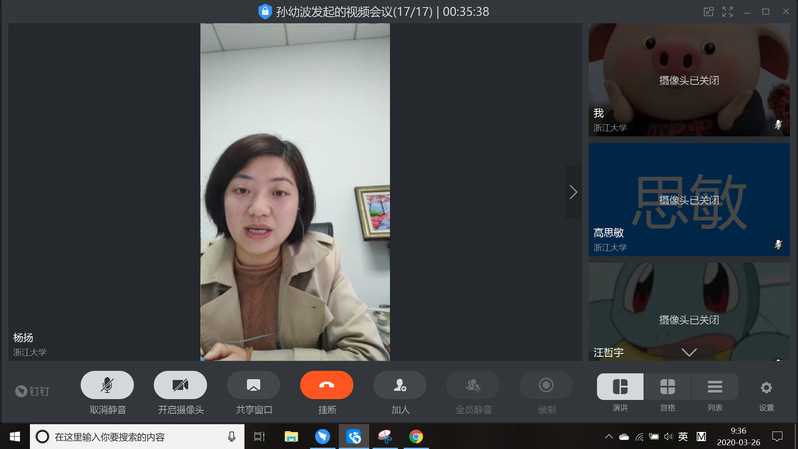798x449 pixels.
Task: Open the 共享窗口 share window option
Action: [253, 385]
